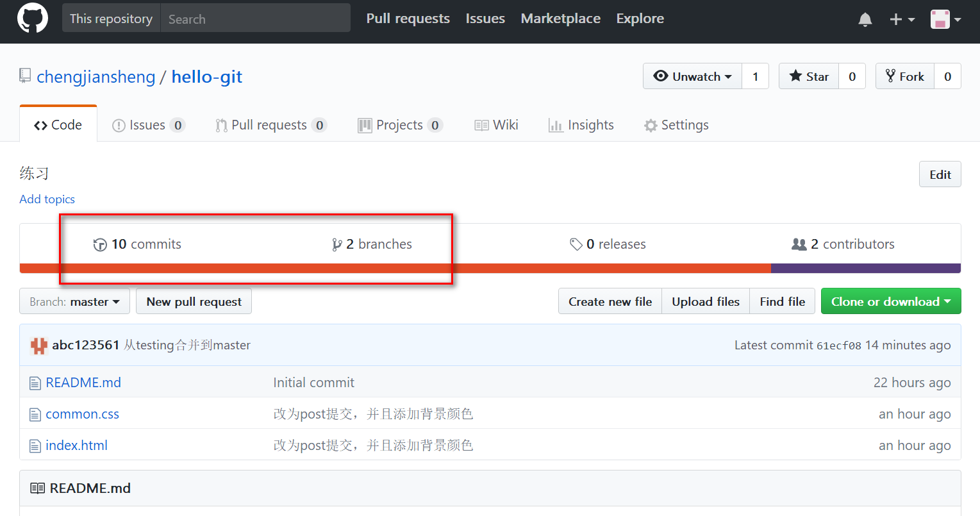Click the Pull requests tab icon
The width and height of the screenshot is (980, 516).
tap(221, 126)
